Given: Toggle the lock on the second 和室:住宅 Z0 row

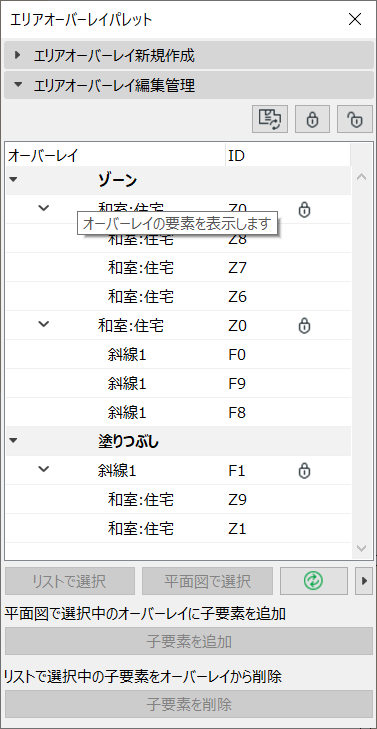Looking at the screenshot, I should tap(304, 325).
